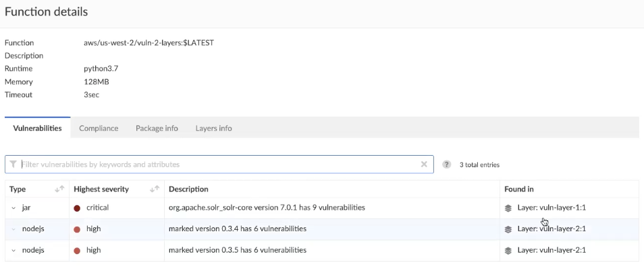Viewport: 644px width, 269px height.
Task: Click the 3sec timeout value
Action: pos(92,95)
